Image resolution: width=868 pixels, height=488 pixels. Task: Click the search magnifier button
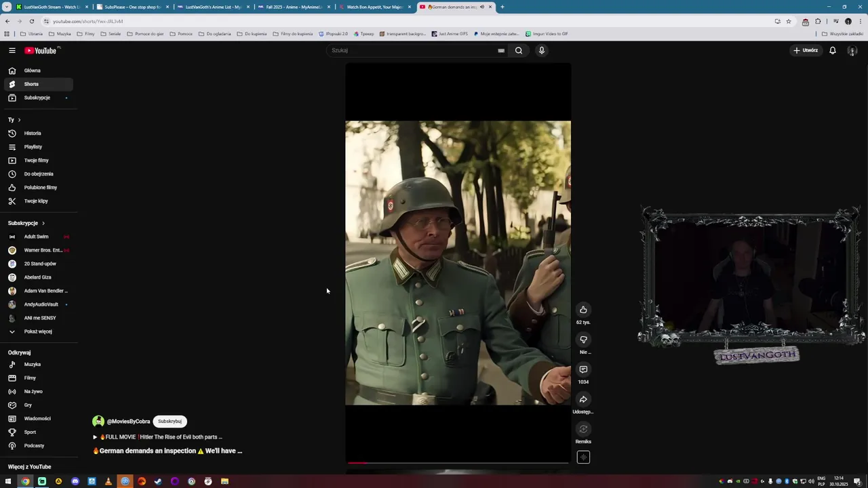[x=519, y=50]
